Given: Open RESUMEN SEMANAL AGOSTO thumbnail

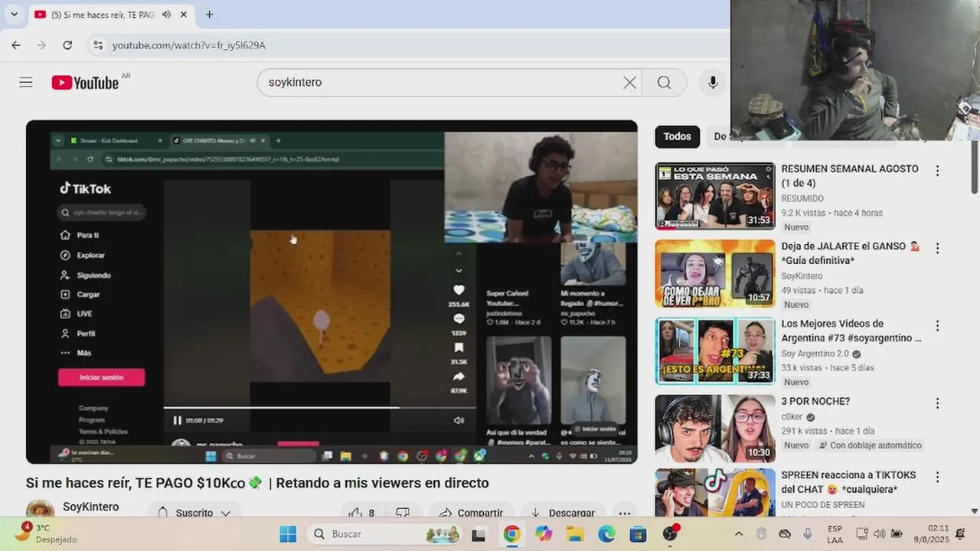Looking at the screenshot, I should [715, 196].
